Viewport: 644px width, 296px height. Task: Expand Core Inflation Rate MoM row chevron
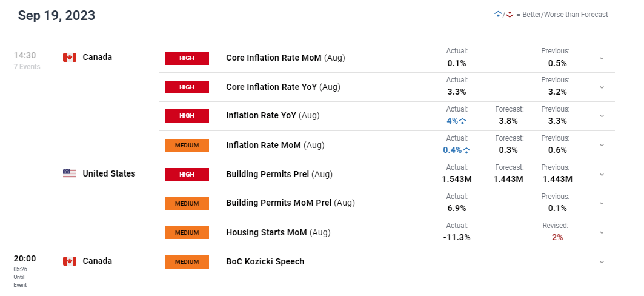[602, 58]
